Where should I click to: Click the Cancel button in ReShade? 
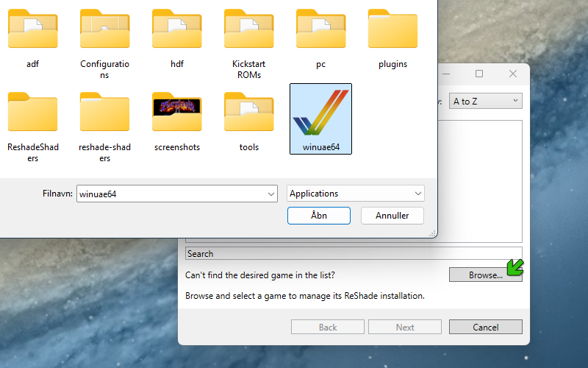[486, 327]
